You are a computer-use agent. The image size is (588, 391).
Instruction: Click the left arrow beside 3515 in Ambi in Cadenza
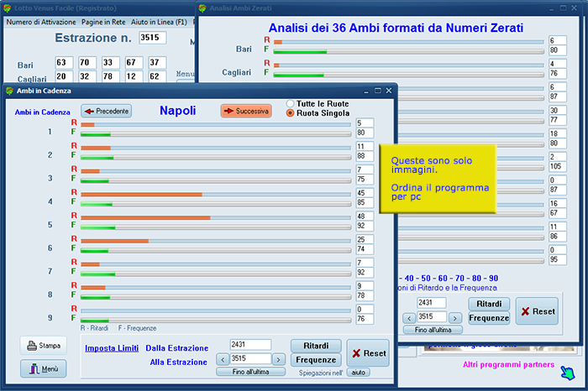pyautogui.click(x=223, y=360)
